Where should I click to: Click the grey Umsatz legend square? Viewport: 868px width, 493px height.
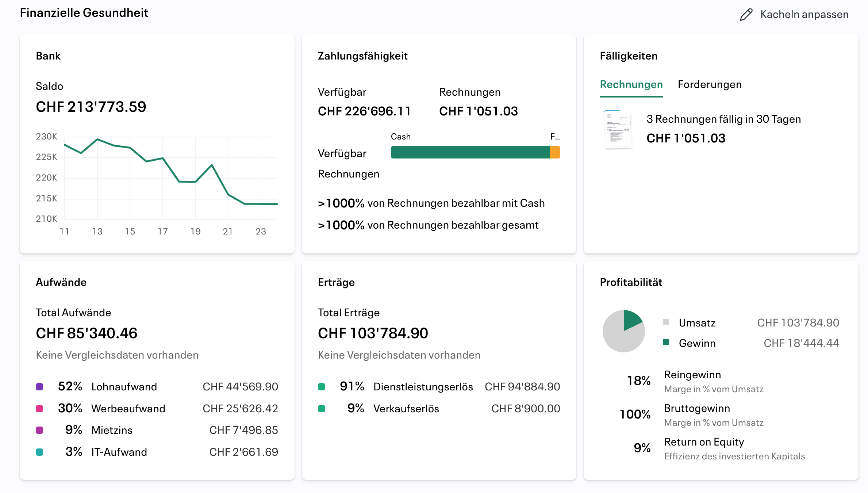coord(667,322)
